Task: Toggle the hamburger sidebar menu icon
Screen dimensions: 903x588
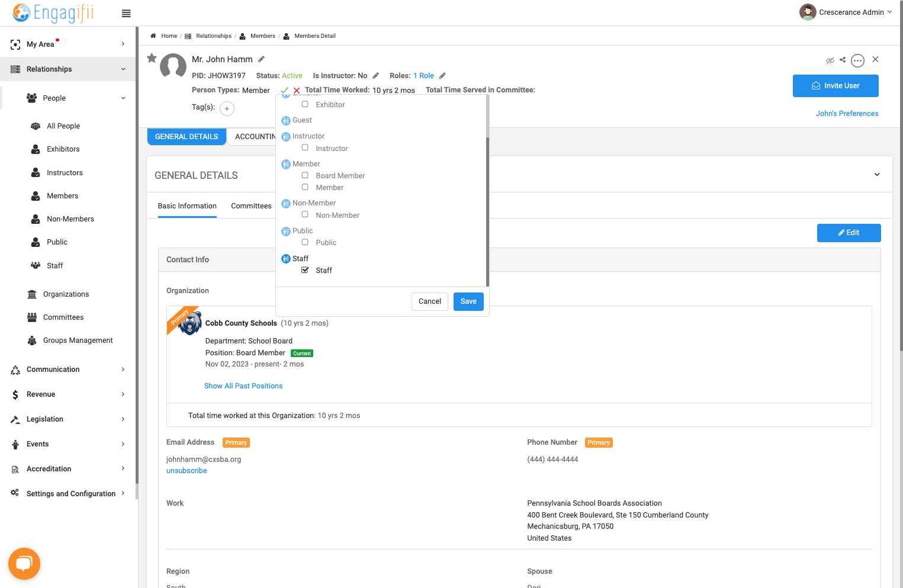Action: 126,13
